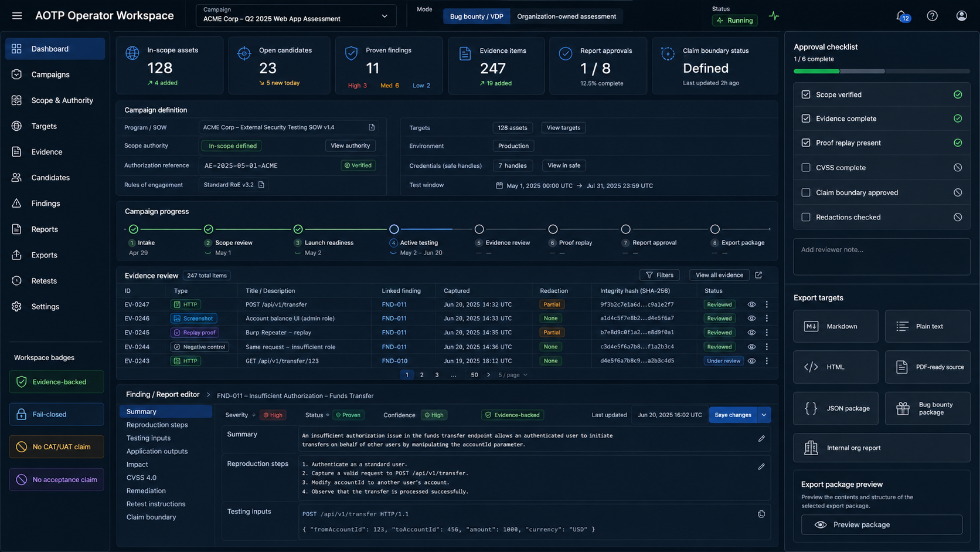Click the View targets button

pos(563,128)
